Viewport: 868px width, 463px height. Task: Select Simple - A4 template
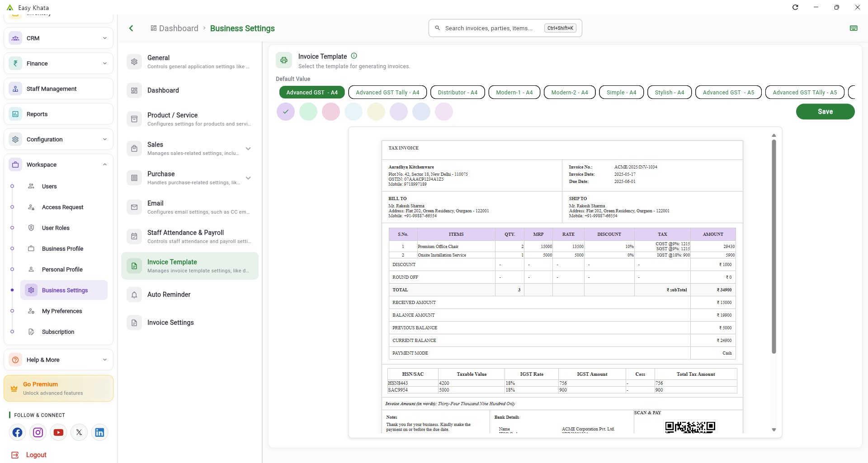(x=621, y=92)
